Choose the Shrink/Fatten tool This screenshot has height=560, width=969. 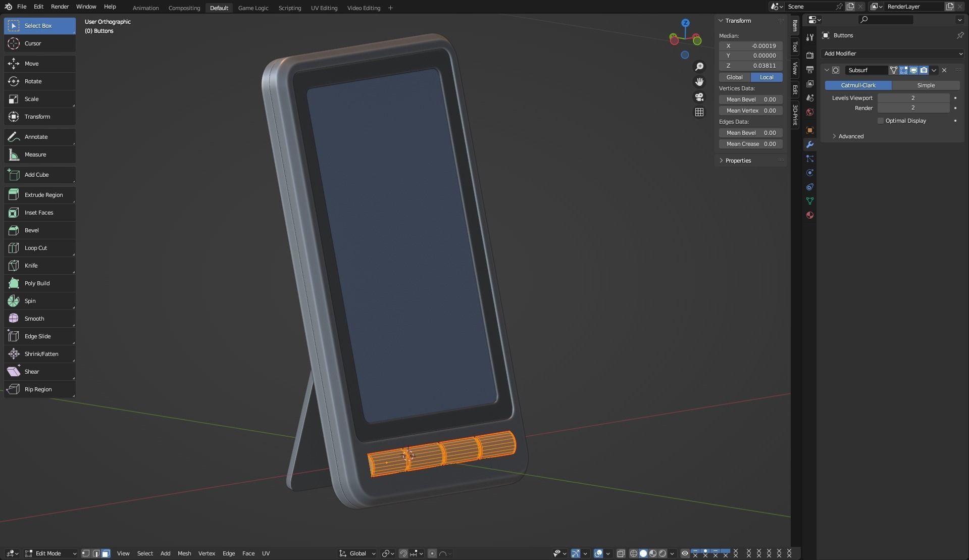click(x=40, y=354)
